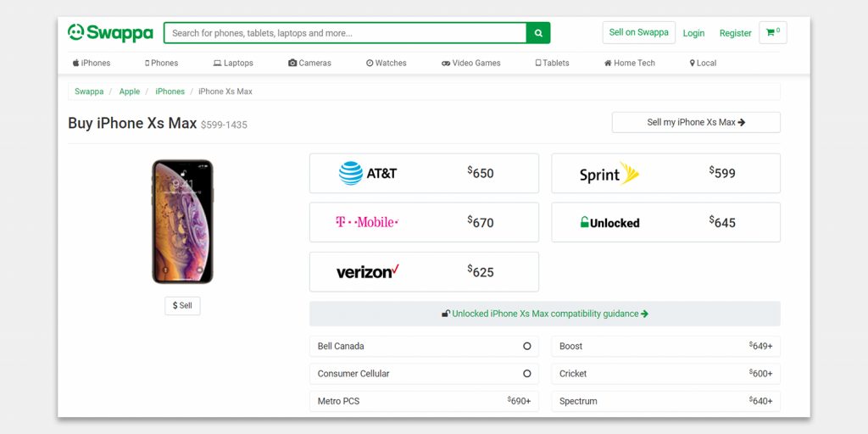Open the Local menu item
This screenshot has width=868, height=434.
coord(703,63)
